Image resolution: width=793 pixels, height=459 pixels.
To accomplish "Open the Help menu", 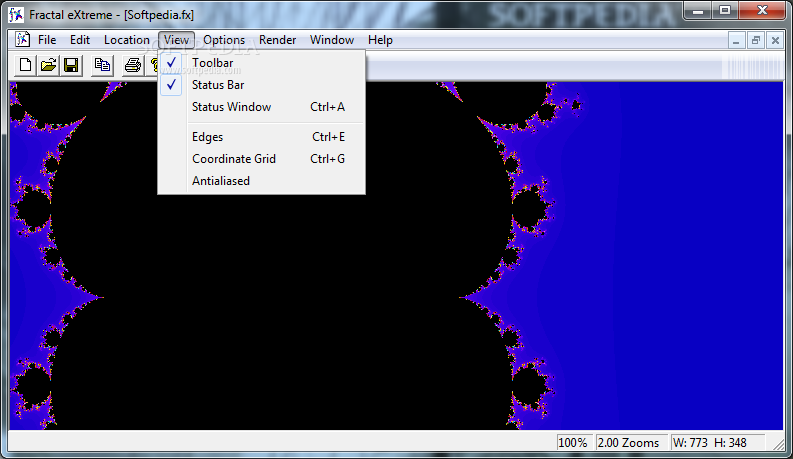I will [380, 40].
